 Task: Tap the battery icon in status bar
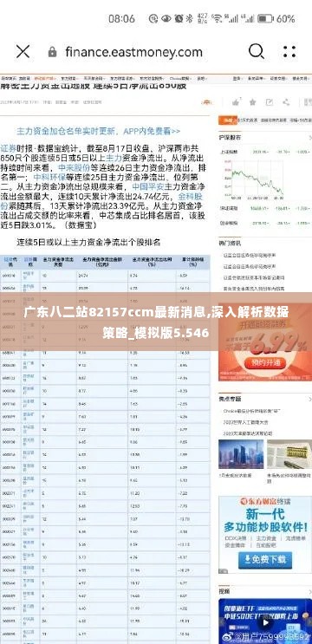[x=265, y=18]
